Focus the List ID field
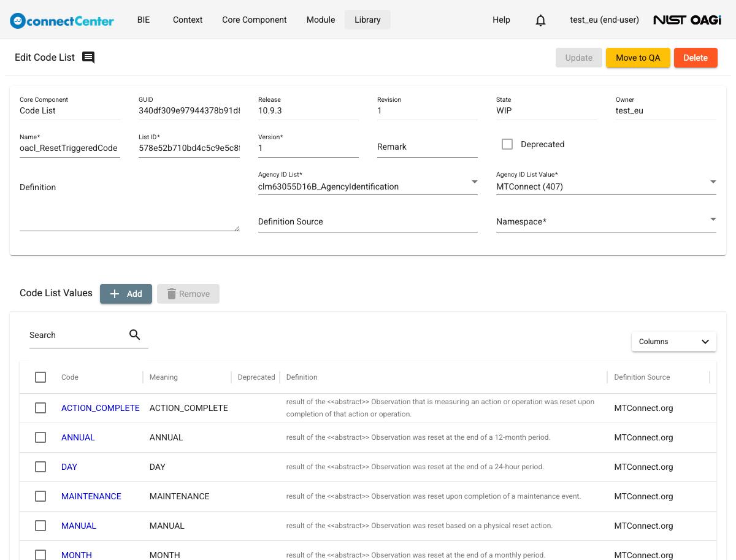The height and width of the screenshot is (560, 736). [x=189, y=148]
